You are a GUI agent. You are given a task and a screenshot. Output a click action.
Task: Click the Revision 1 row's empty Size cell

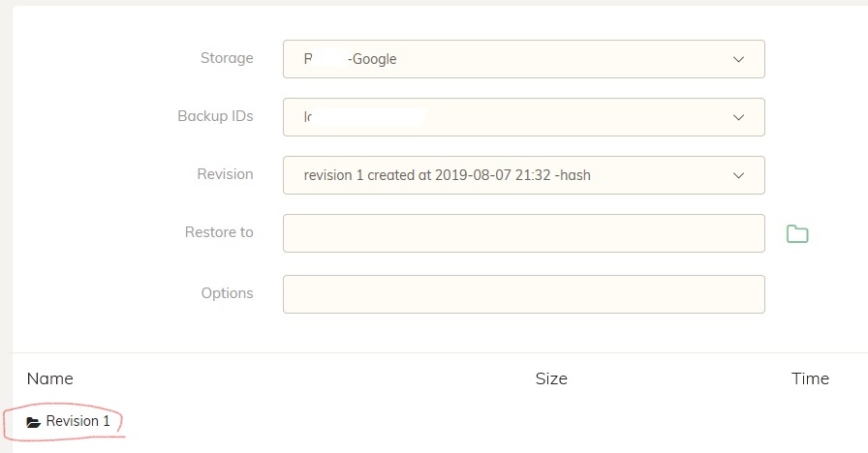pos(551,422)
